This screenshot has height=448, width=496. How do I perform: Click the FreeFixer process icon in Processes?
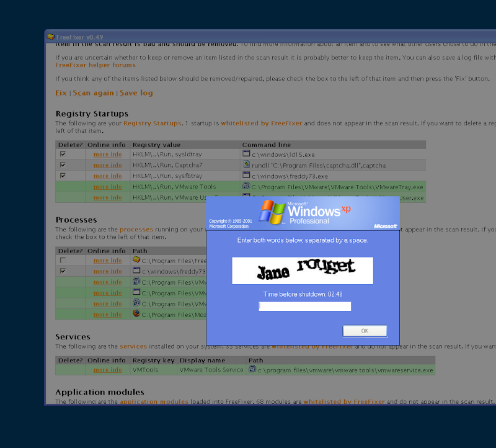tap(136, 259)
